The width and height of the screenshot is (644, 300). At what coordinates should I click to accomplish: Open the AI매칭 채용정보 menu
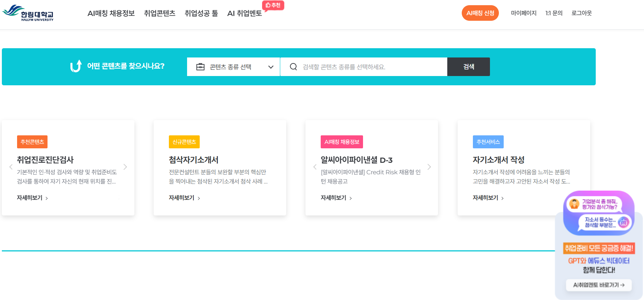pos(111,13)
